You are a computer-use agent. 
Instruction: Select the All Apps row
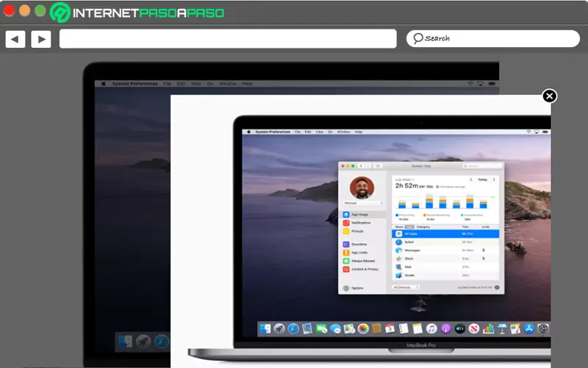(445, 233)
